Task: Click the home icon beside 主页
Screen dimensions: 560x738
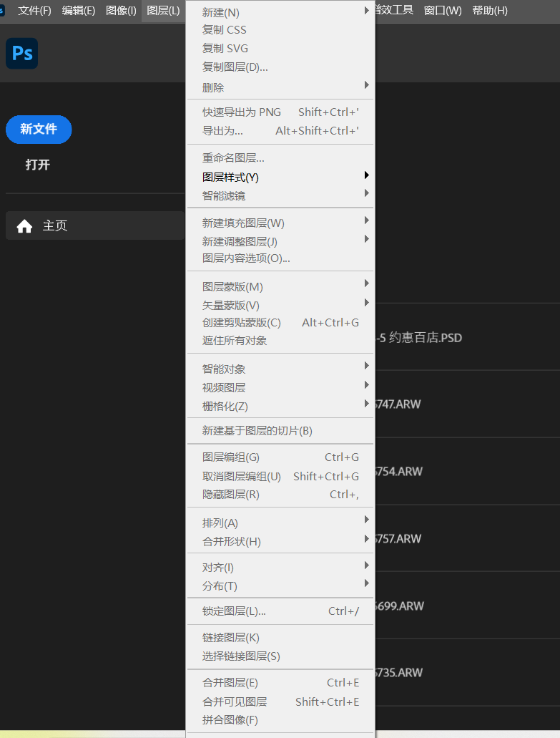Action: point(24,226)
